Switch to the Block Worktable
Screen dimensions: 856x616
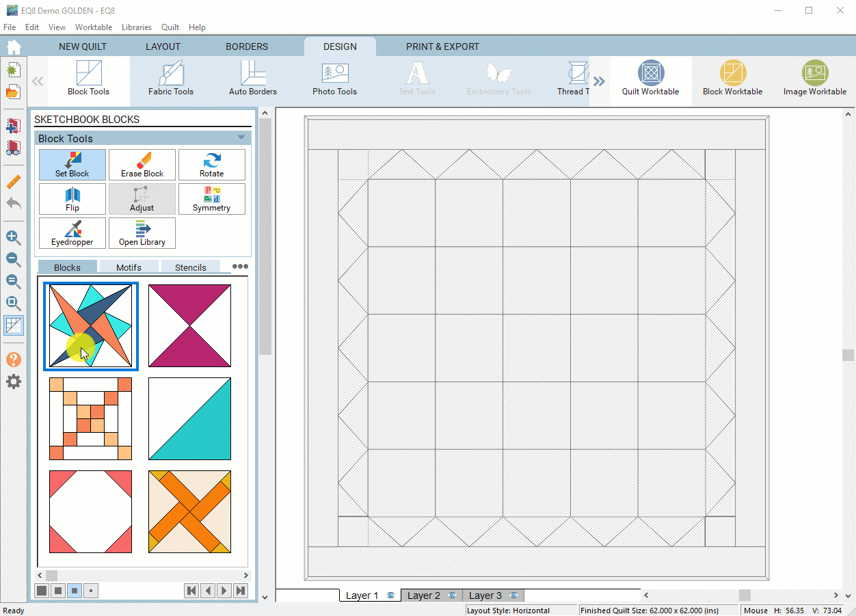[x=732, y=79]
